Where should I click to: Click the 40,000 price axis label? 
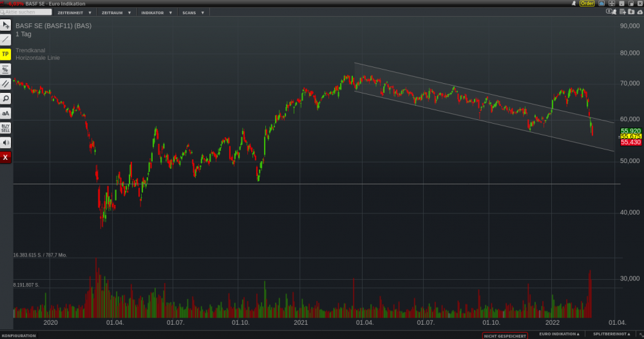pyautogui.click(x=630, y=212)
